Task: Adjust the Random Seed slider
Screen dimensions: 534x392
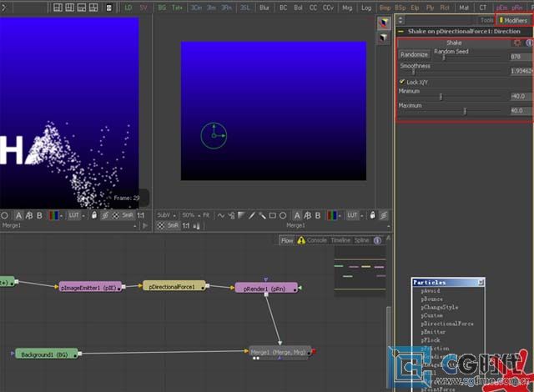Action: coord(443,58)
